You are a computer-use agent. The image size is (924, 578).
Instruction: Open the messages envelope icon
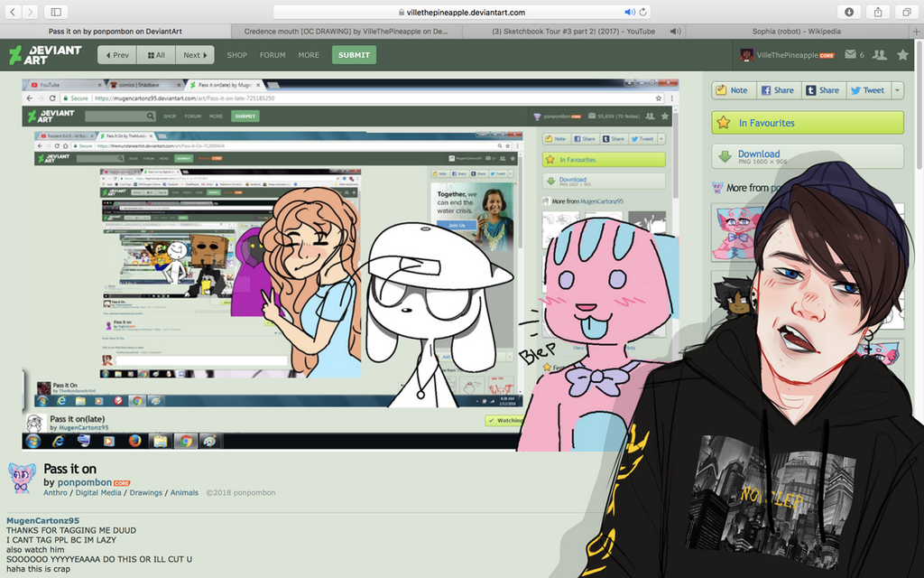tap(850, 54)
